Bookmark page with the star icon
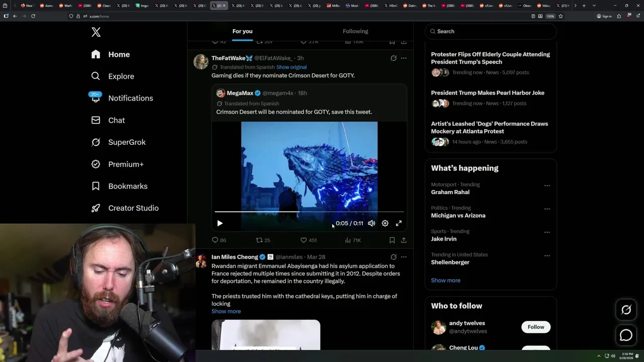This screenshot has width=644, height=362. coord(560,16)
